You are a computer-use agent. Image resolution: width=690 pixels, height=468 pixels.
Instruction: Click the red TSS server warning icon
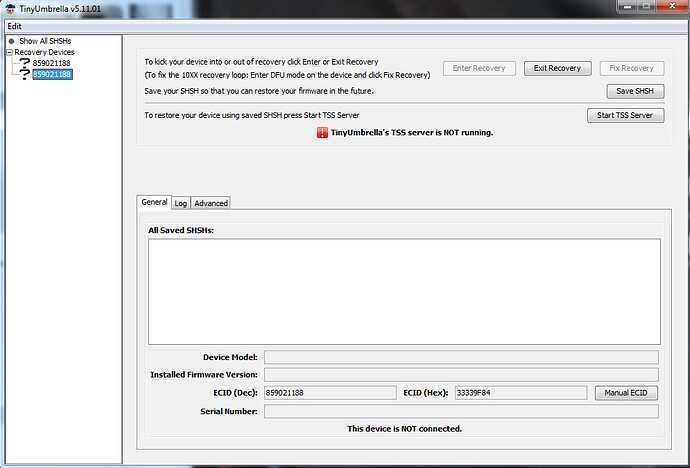pyautogui.click(x=322, y=132)
